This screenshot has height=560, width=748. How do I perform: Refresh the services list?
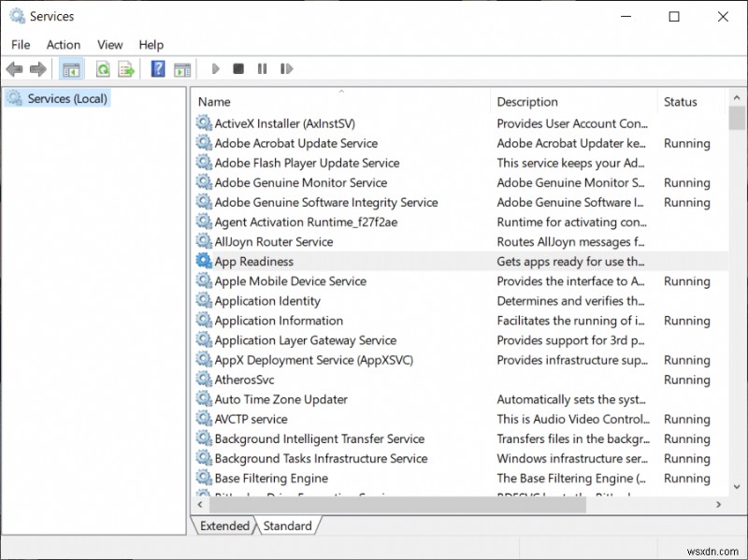101,68
